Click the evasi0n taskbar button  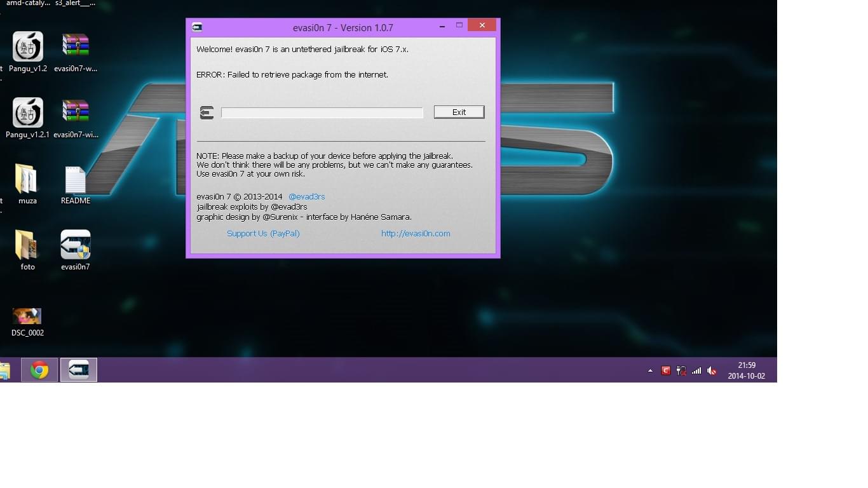click(x=79, y=370)
